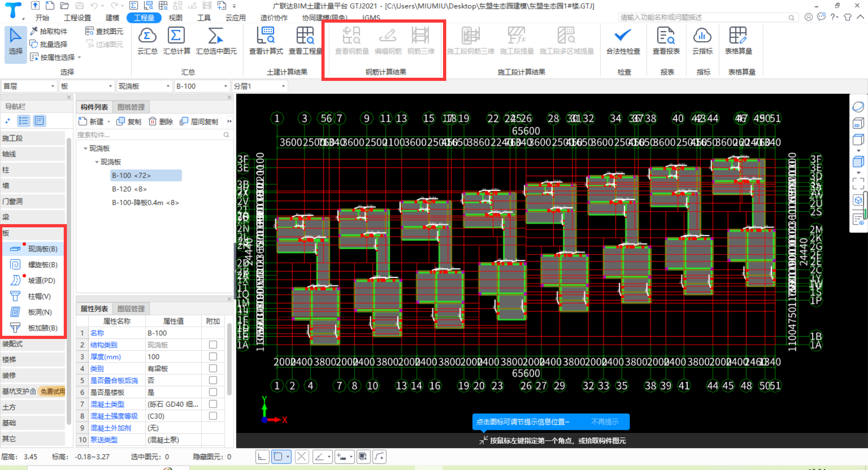Open the 板 category dropdown

click(x=87, y=86)
